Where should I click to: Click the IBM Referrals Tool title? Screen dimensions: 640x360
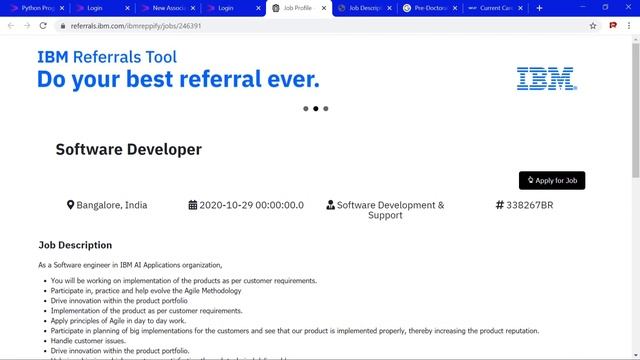click(107, 57)
